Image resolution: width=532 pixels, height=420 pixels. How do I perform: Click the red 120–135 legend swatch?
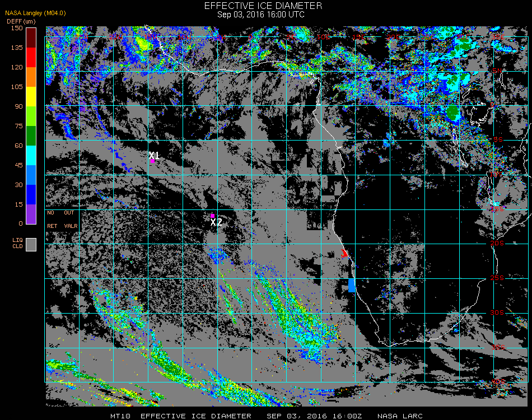31,57
